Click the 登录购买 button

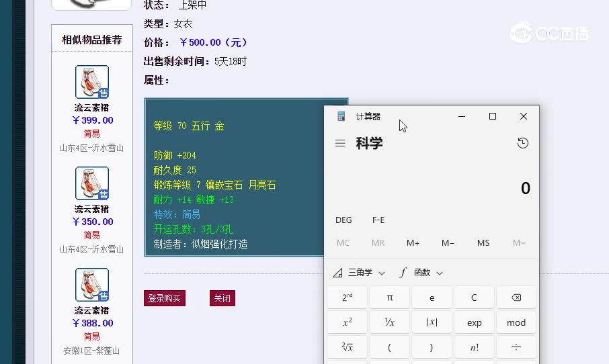[x=164, y=298]
